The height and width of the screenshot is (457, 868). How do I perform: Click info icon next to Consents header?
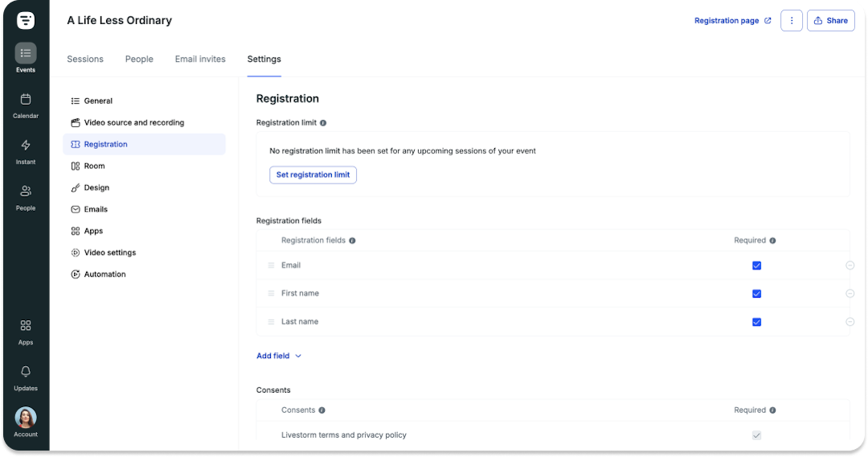[321, 410]
